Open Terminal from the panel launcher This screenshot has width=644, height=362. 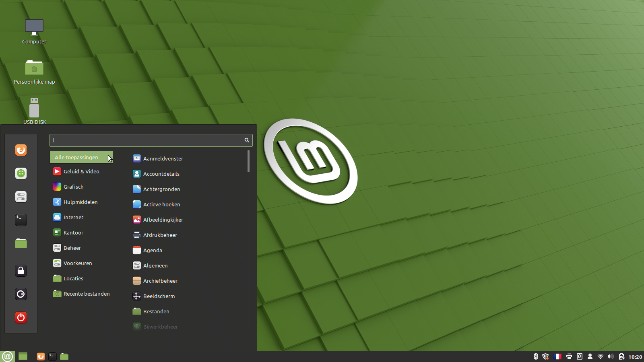pos(52,356)
